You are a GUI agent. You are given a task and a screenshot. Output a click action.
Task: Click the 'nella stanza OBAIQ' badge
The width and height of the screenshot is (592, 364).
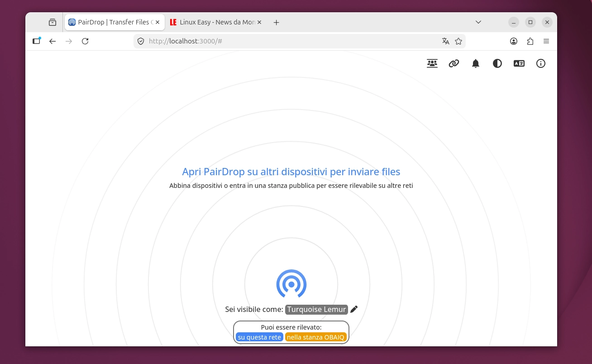pyautogui.click(x=316, y=337)
